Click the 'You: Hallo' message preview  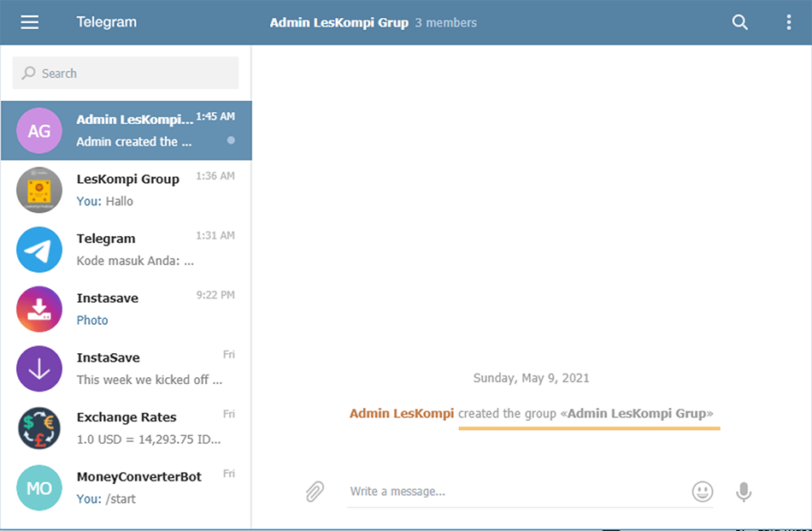point(104,202)
